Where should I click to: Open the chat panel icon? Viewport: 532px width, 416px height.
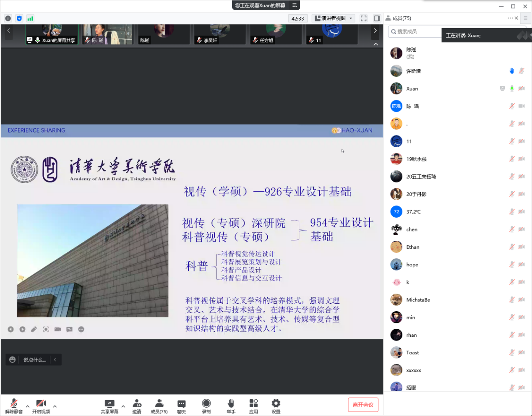tap(181, 405)
